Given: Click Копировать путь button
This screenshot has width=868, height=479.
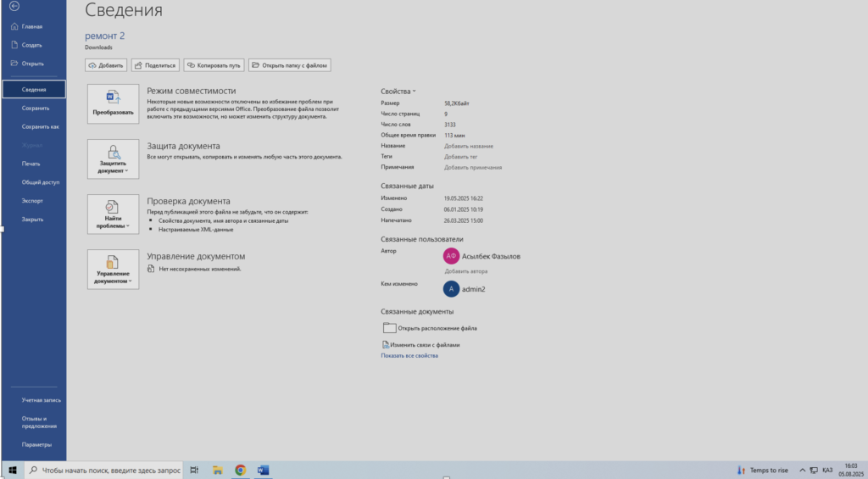Looking at the screenshot, I should coord(214,65).
